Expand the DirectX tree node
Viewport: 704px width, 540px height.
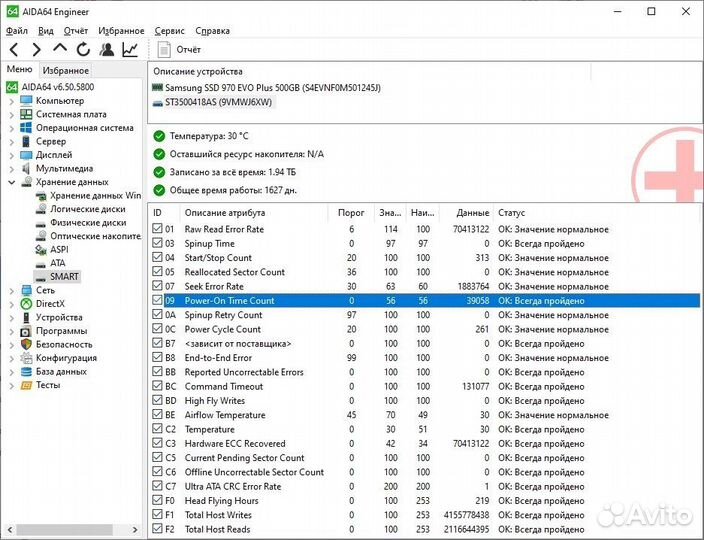(12, 304)
